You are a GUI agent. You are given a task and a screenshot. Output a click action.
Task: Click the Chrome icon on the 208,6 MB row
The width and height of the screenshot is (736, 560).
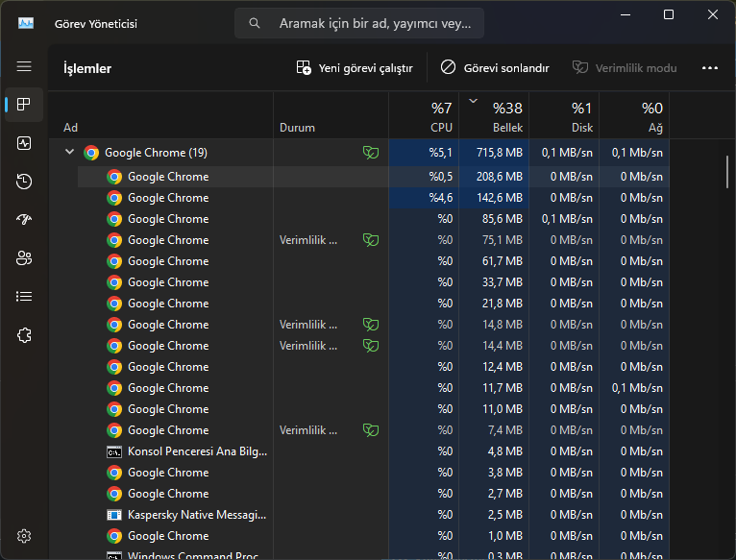point(114,177)
